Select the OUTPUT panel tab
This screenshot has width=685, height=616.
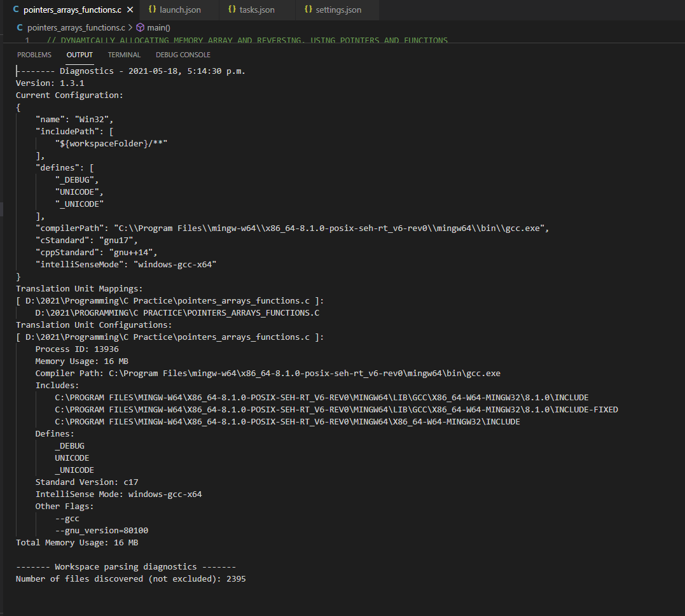click(79, 55)
